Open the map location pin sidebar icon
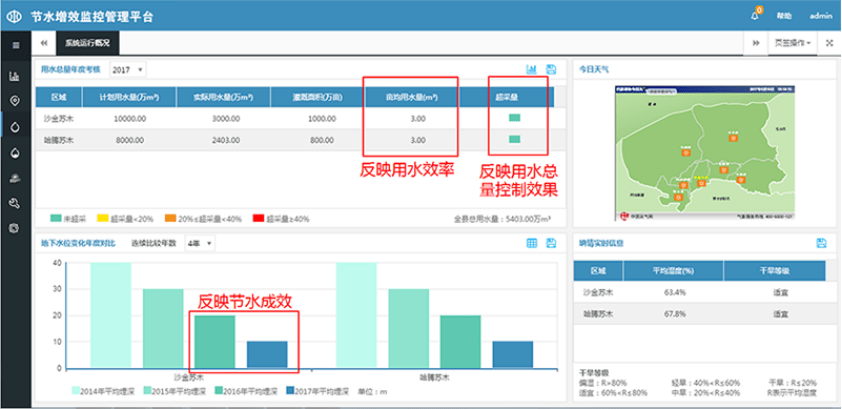 (x=14, y=101)
